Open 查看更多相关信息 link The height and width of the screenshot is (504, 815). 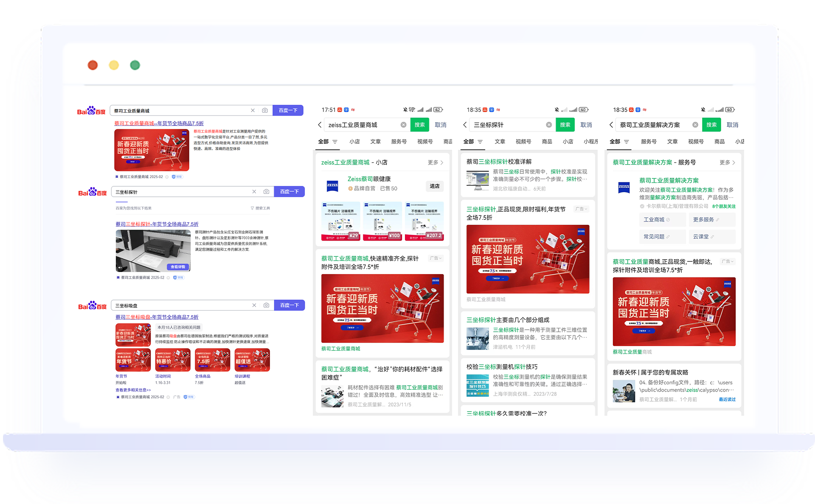[x=133, y=390]
